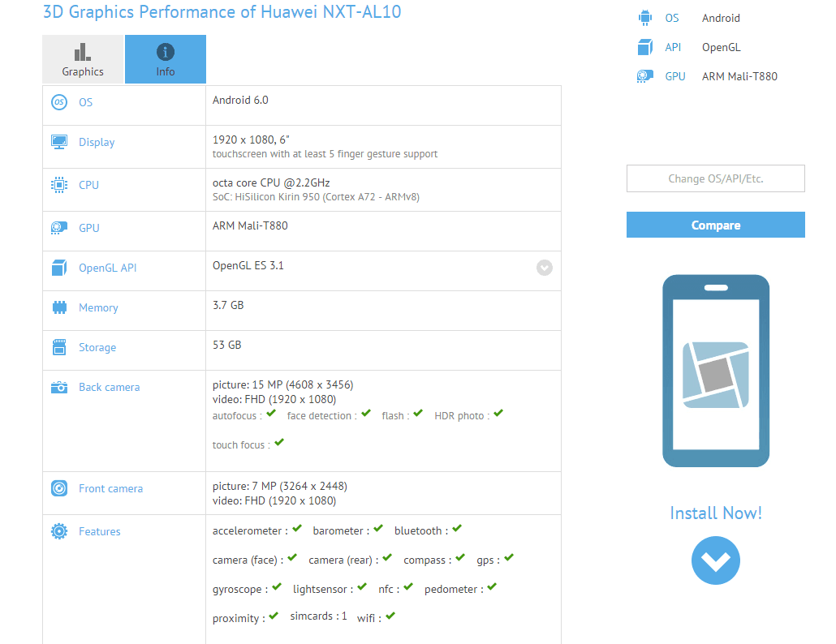Click the Change OS/API/Etc. button
This screenshot has width=836, height=644.
coord(716,178)
